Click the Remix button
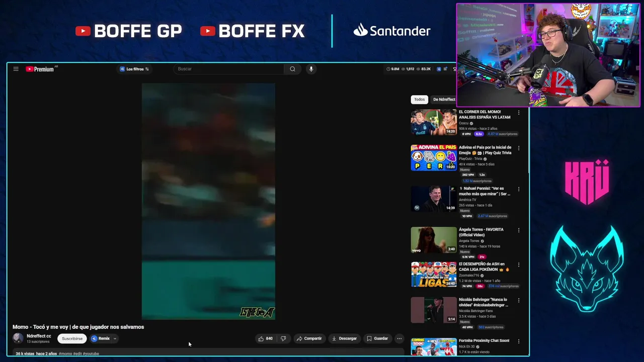This screenshot has height=362, width=644. (101, 338)
